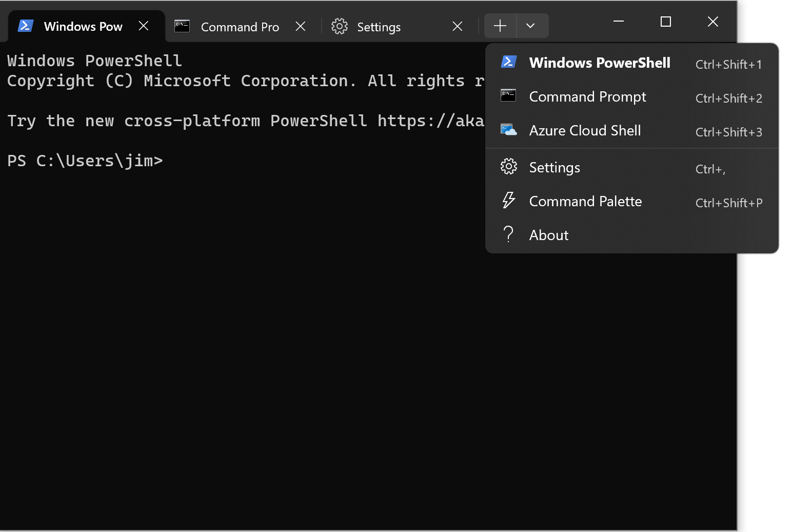Screen dimensions: 792x532
Task: Click the Ctrl+, shortcut label
Action: pyautogui.click(x=710, y=169)
